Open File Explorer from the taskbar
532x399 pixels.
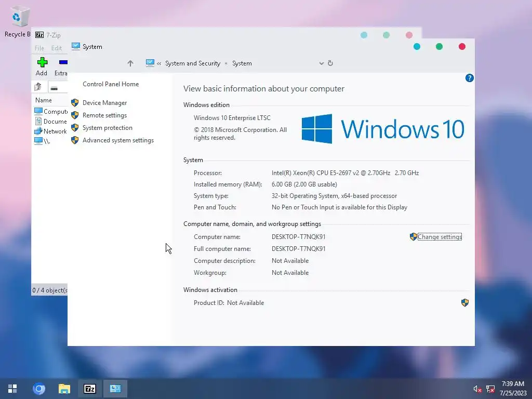tap(64, 389)
